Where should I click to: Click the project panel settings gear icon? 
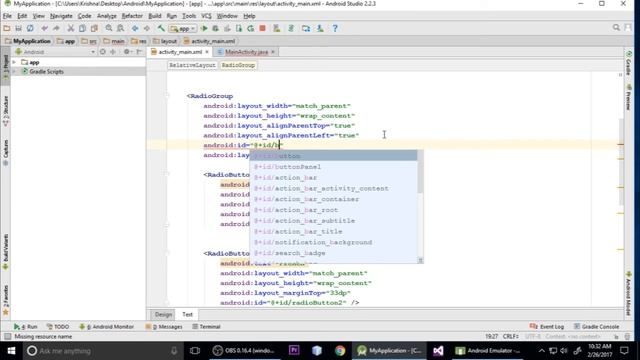(127, 52)
